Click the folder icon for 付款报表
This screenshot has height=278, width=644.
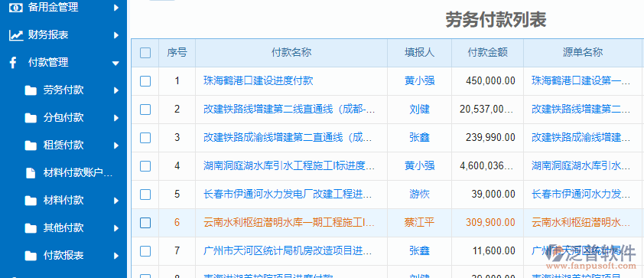tap(31, 256)
